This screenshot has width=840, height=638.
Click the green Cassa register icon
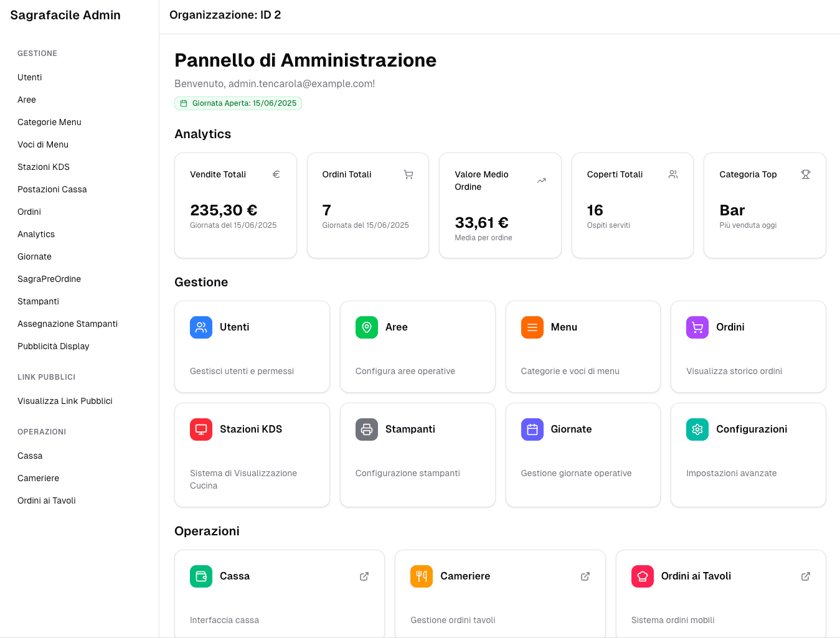pyautogui.click(x=201, y=576)
